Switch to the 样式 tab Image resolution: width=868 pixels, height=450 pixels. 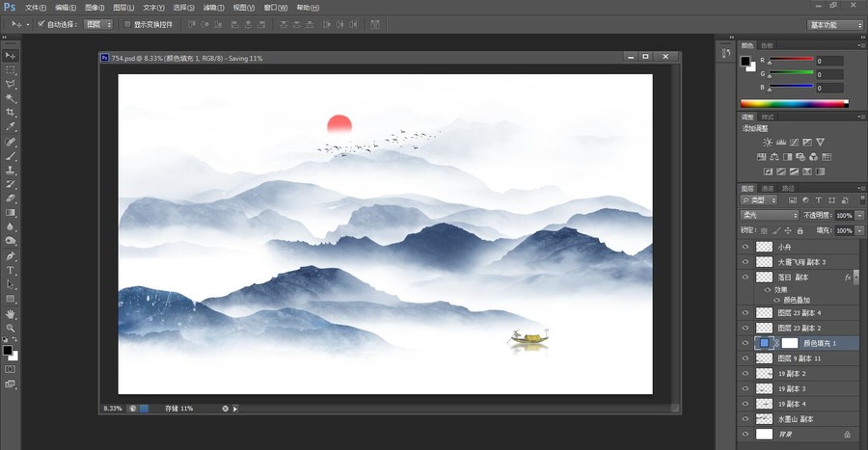tap(768, 118)
